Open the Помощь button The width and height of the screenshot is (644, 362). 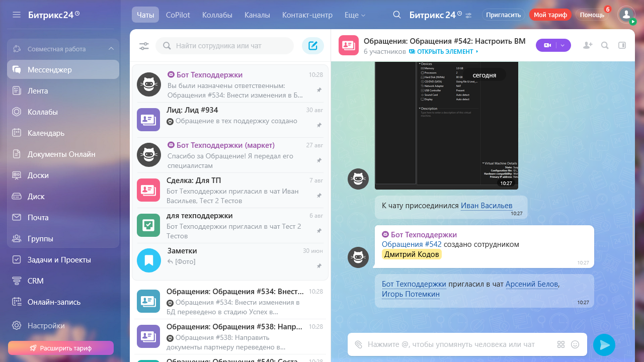(x=592, y=15)
